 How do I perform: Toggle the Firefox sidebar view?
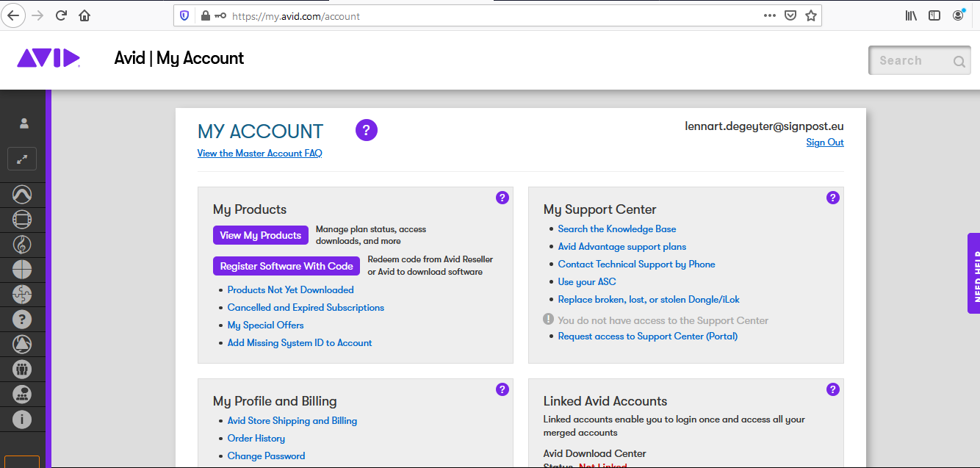pos(934,15)
